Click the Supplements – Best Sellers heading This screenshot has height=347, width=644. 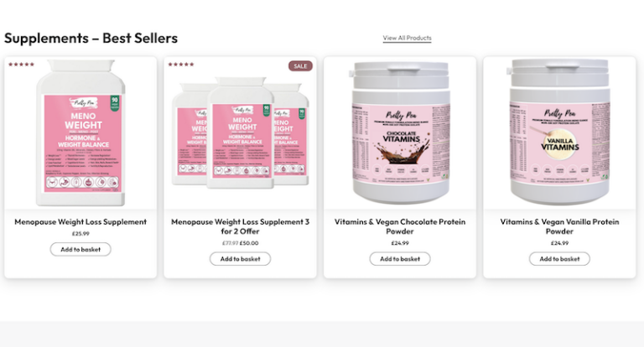point(91,39)
